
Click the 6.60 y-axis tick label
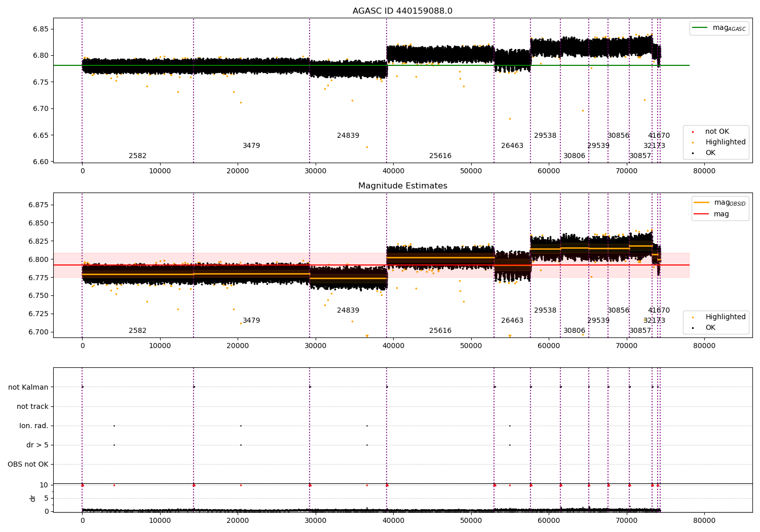(x=41, y=162)
